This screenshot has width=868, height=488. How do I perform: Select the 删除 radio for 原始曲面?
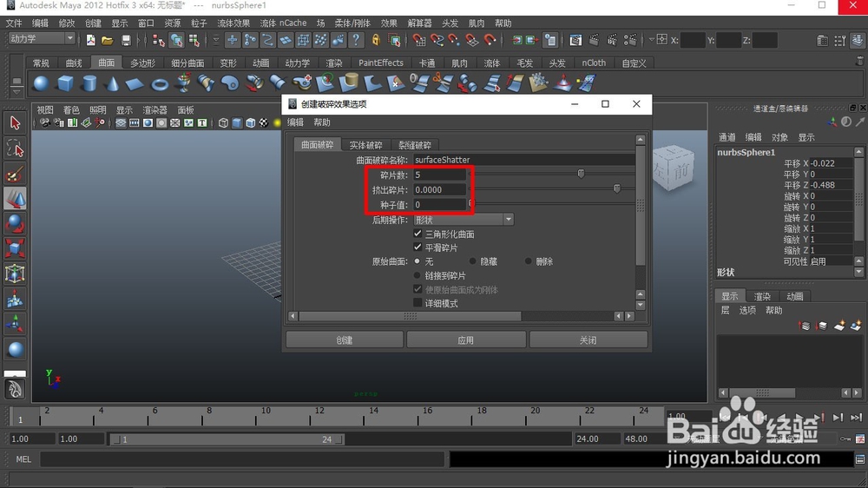[528, 260]
